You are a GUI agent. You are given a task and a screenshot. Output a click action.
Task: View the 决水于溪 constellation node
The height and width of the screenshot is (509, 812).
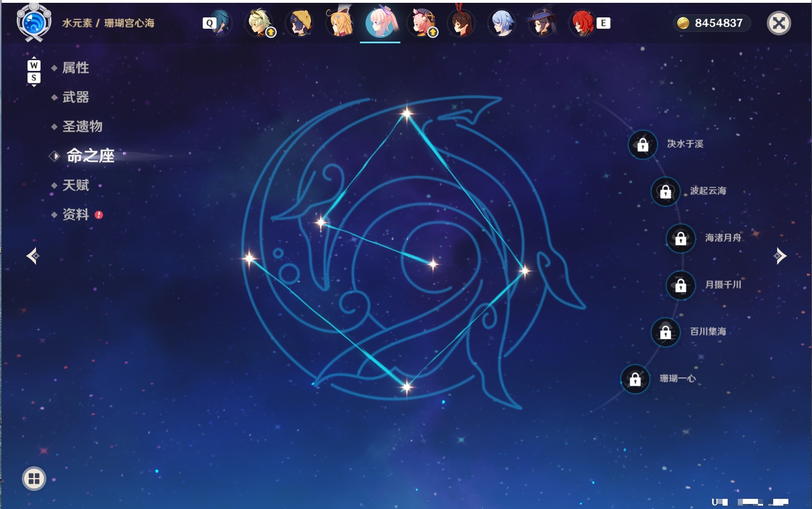tap(685, 144)
